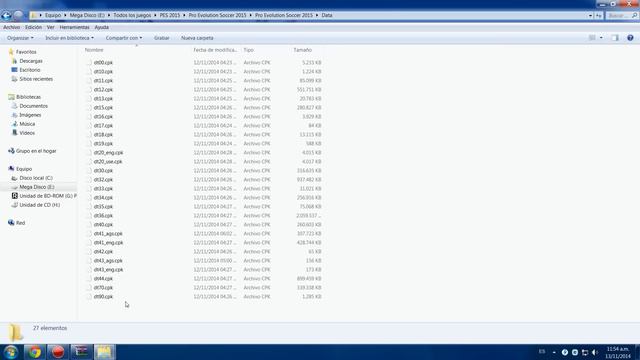Open the Archivo menu
Image resolution: width=640 pixels, height=360 pixels.
[x=11, y=27]
